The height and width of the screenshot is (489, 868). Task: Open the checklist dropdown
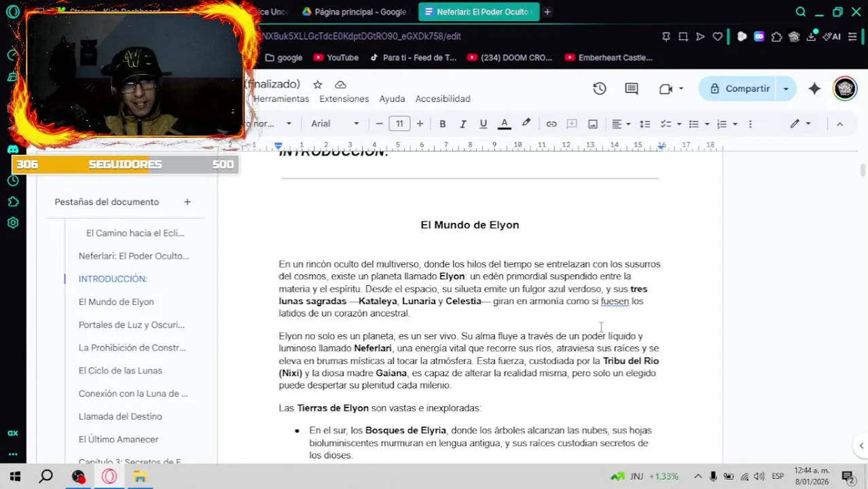coord(670,124)
